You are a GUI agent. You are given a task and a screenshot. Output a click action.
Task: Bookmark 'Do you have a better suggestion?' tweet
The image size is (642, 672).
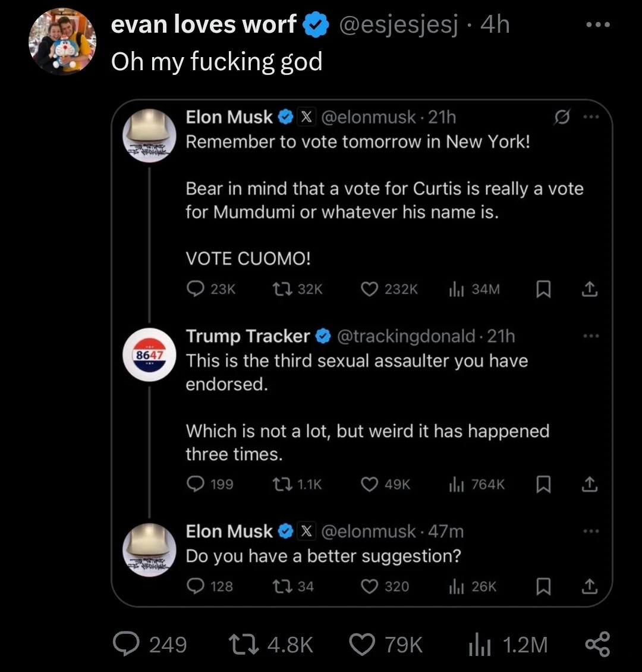point(542,586)
